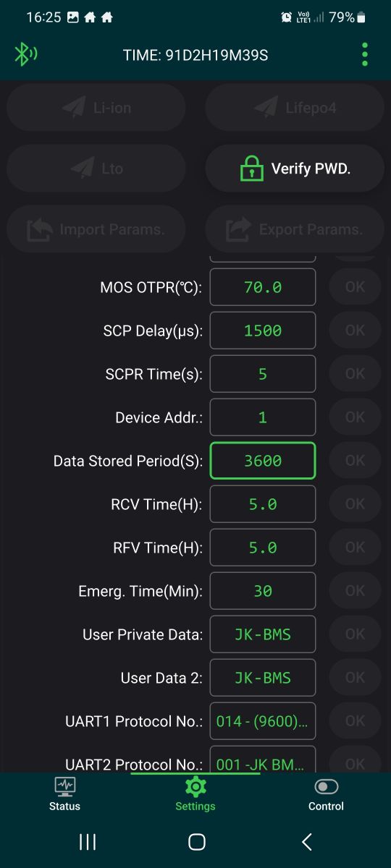This screenshot has width=391, height=868.
Task: Open the three-dot overflow menu
Action: 364,54
